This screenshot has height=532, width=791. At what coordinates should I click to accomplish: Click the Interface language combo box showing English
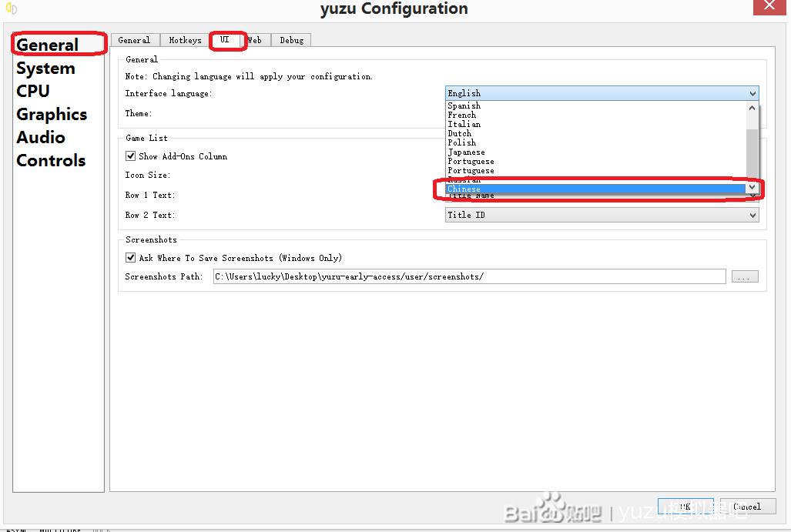pyautogui.click(x=602, y=93)
